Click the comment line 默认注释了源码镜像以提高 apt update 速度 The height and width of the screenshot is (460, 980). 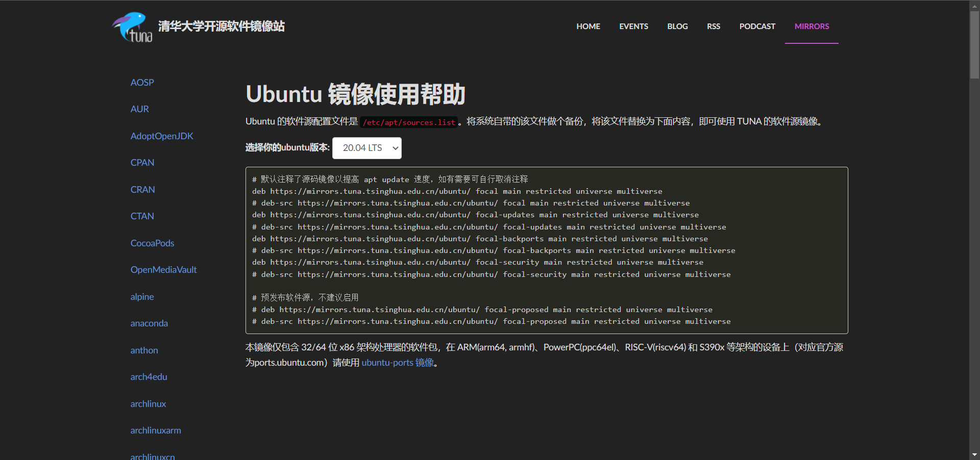pyautogui.click(x=390, y=180)
